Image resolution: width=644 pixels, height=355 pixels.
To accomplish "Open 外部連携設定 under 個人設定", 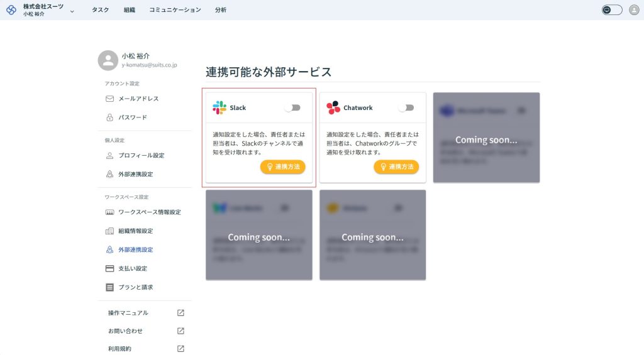I will tap(136, 174).
